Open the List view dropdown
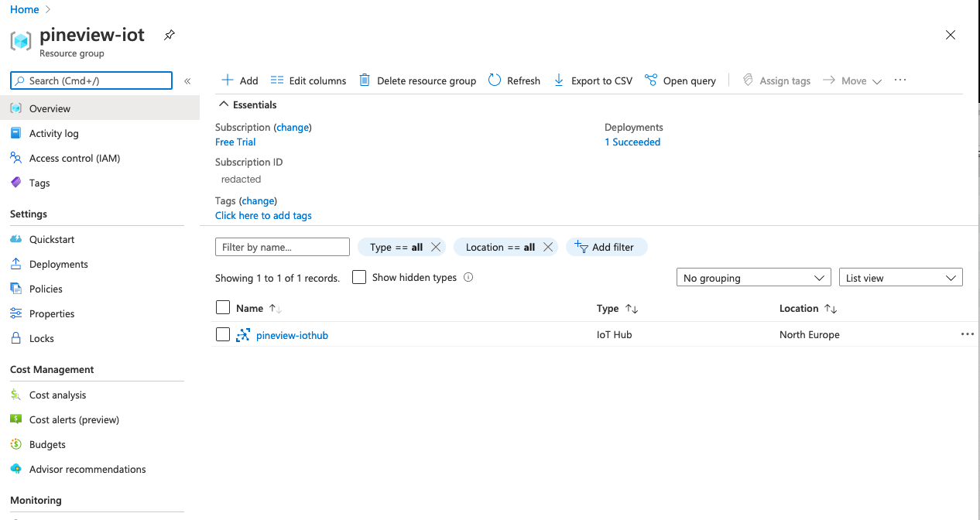The height and width of the screenshot is (520, 980). (x=900, y=278)
